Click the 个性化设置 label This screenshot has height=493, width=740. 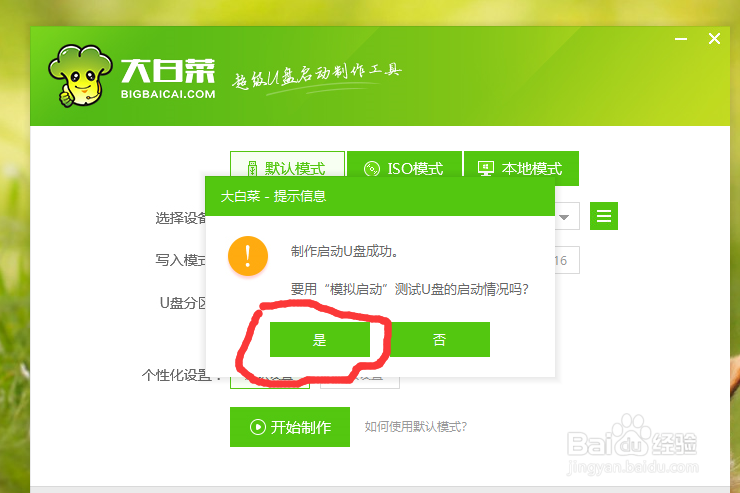tap(180, 376)
